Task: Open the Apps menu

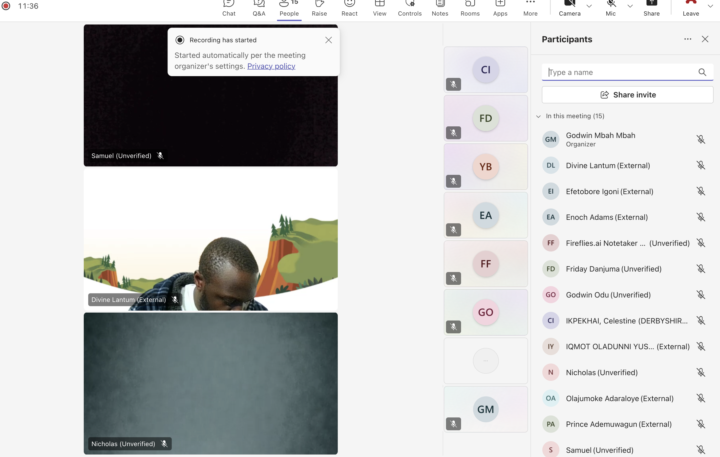Action: pos(500,8)
